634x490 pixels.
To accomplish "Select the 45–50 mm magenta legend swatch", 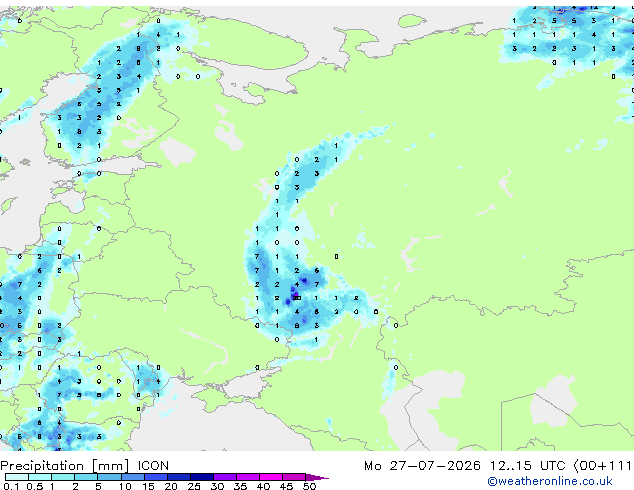I will [x=294, y=477].
